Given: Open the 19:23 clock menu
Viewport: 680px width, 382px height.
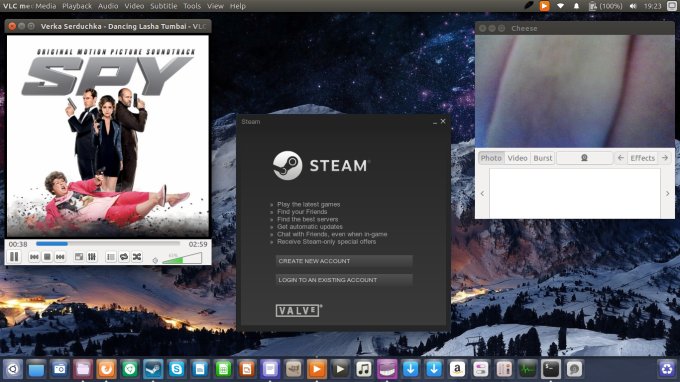Looking at the screenshot, I should (x=652, y=6).
